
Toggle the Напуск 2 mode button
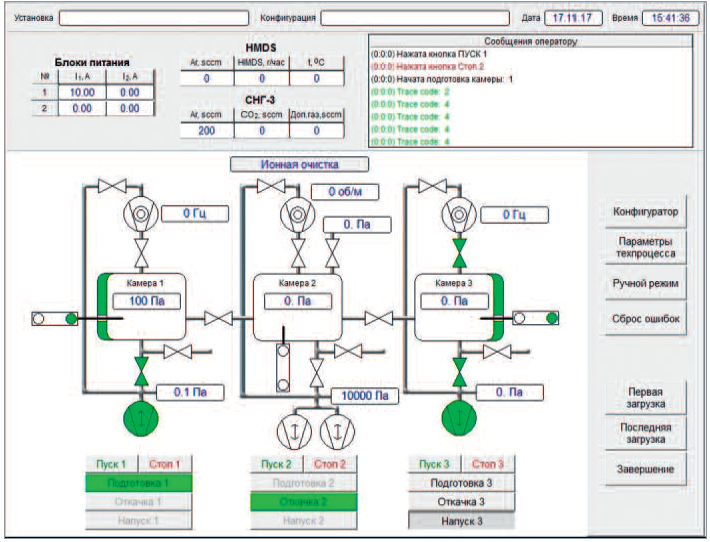304,521
